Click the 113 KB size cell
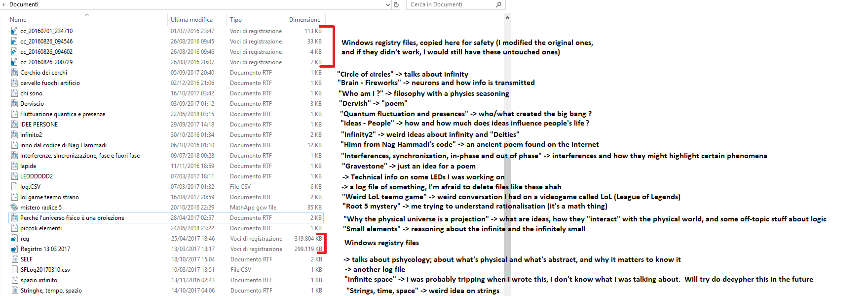868x296 pixels. (x=313, y=31)
